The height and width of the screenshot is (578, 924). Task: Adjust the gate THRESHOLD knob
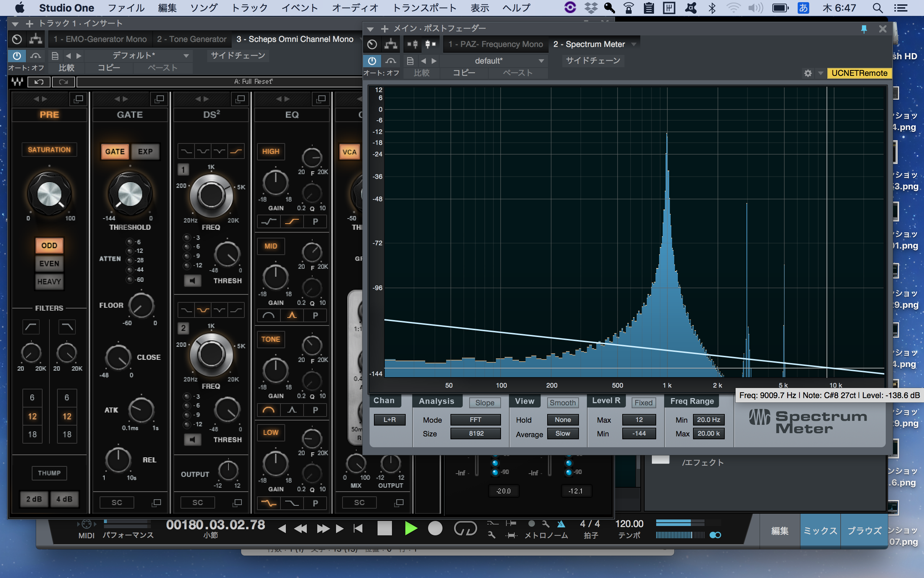pyautogui.click(x=130, y=194)
